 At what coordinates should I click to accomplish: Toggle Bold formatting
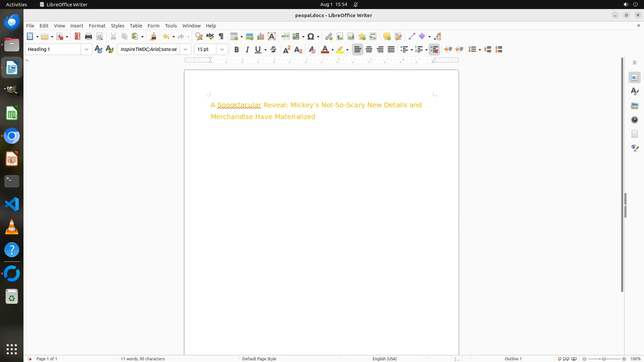[x=236, y=50]
